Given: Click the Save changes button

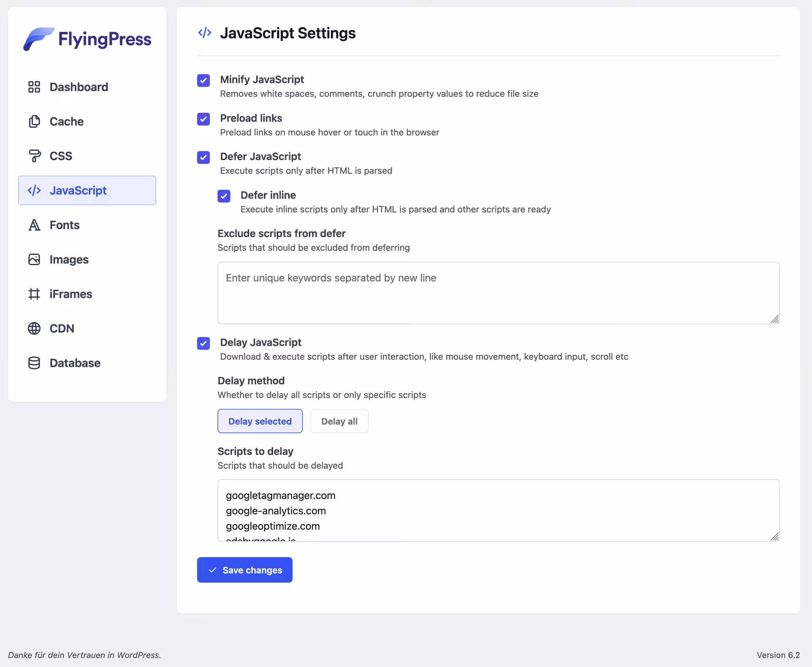Looking at the screenshot, I should pos(245,570).
